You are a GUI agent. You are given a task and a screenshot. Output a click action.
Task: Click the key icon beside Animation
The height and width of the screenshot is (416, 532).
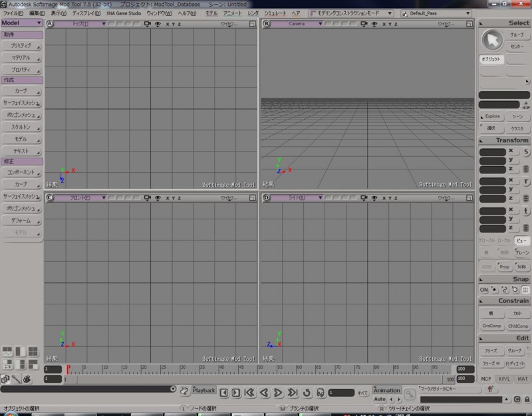pyautogui.click(x=410, y=394)
